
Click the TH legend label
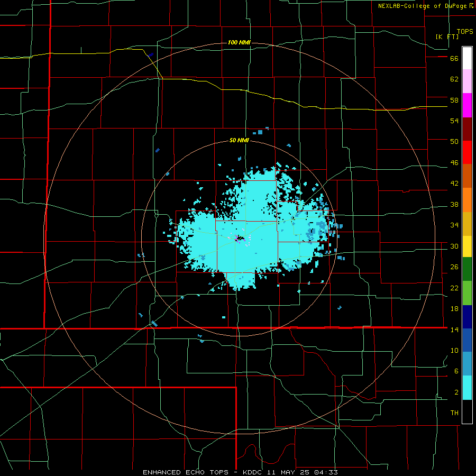(454, 413)
